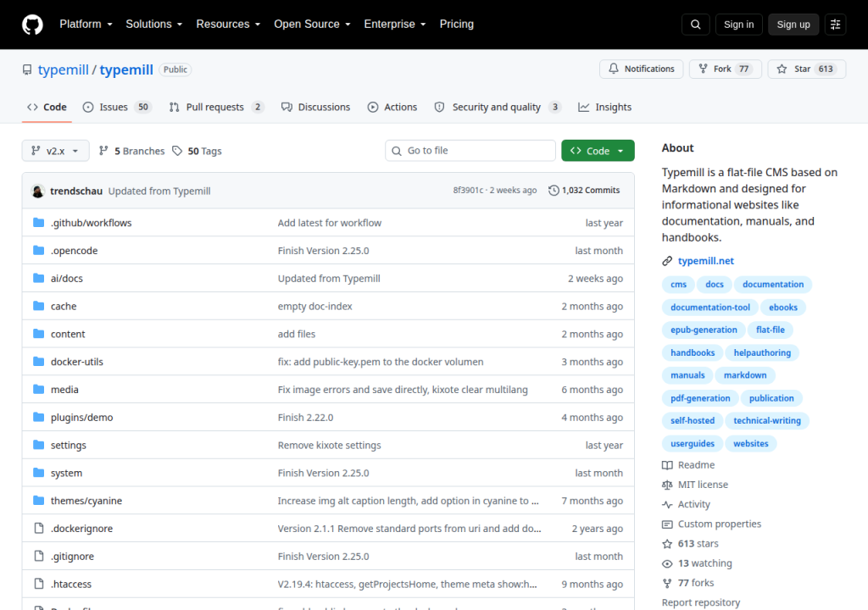Viewport: 868px width, 610px height.
Task: Switch to the Pull requests tab
Action: click(216, 108)
